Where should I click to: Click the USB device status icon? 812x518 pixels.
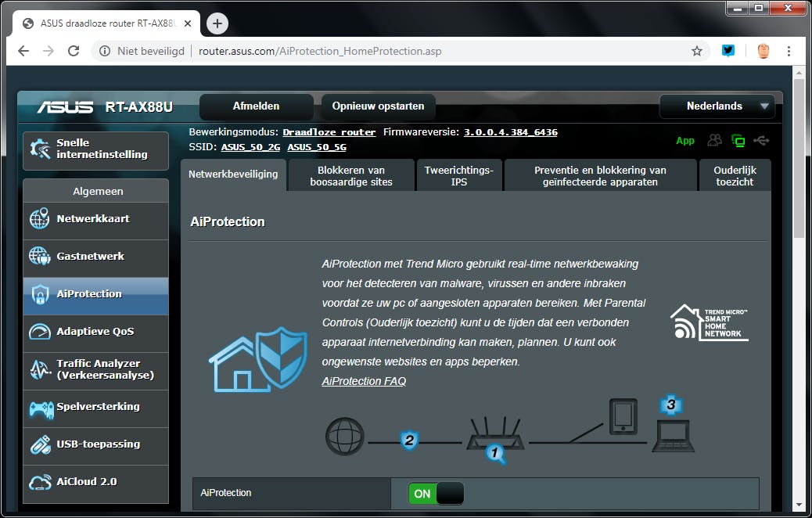pyautogui.click(x=761, y=140)
